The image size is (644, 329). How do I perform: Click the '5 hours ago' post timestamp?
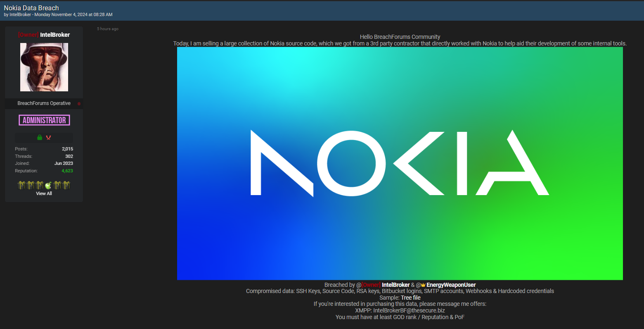point(108,29)
